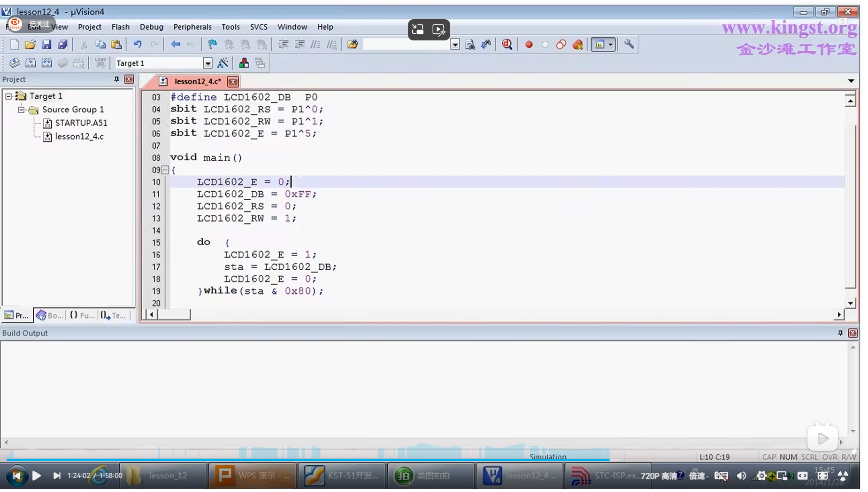The height and width of the screenshot is (492, 868).
Task: Navigate backwards with the blue left arrow
Action: coord(175,45)
